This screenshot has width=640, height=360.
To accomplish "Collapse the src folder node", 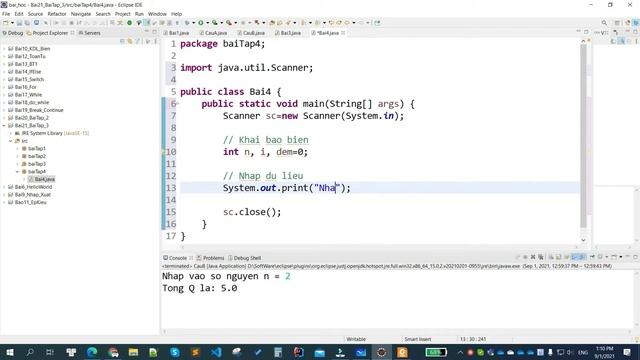I will coord(11,141).
